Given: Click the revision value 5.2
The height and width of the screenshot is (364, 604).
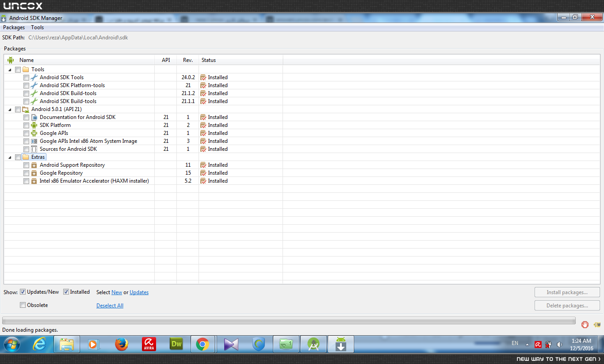Looking at the screenshot, I should point(188,181).
